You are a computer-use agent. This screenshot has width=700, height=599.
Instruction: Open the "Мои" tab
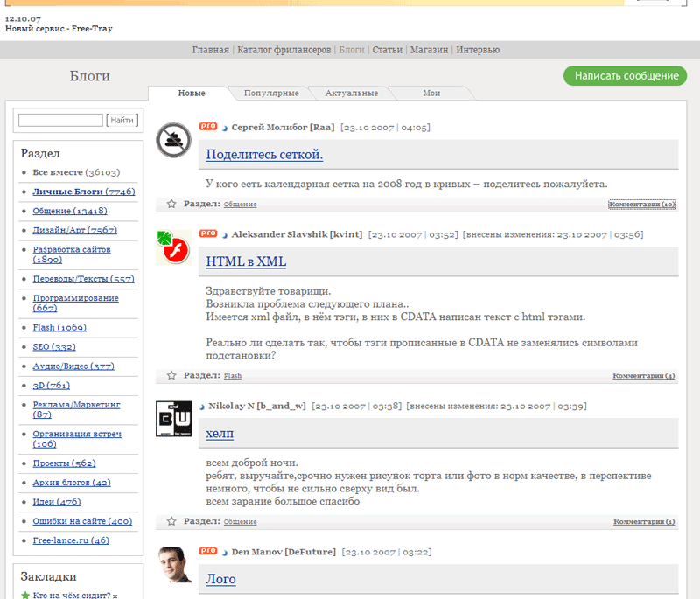tap(431, 93)
